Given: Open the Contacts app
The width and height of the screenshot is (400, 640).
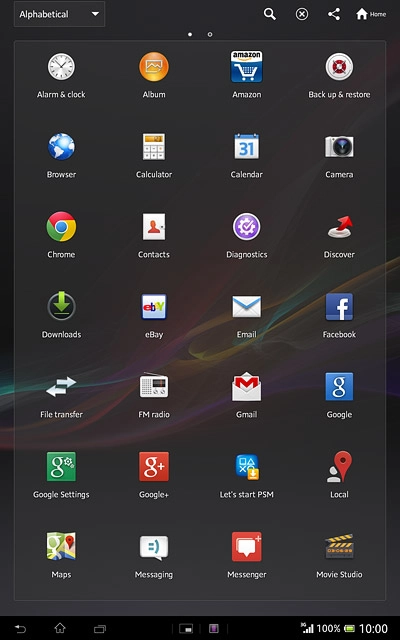Looking at the screenshot, I should point(154,227).
